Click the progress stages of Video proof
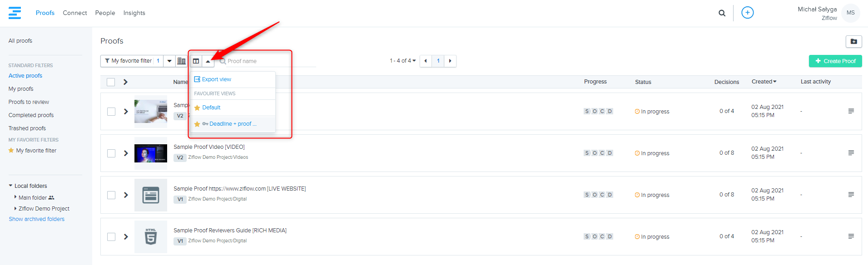The image size is (868, 265). [x=598, y=153]
